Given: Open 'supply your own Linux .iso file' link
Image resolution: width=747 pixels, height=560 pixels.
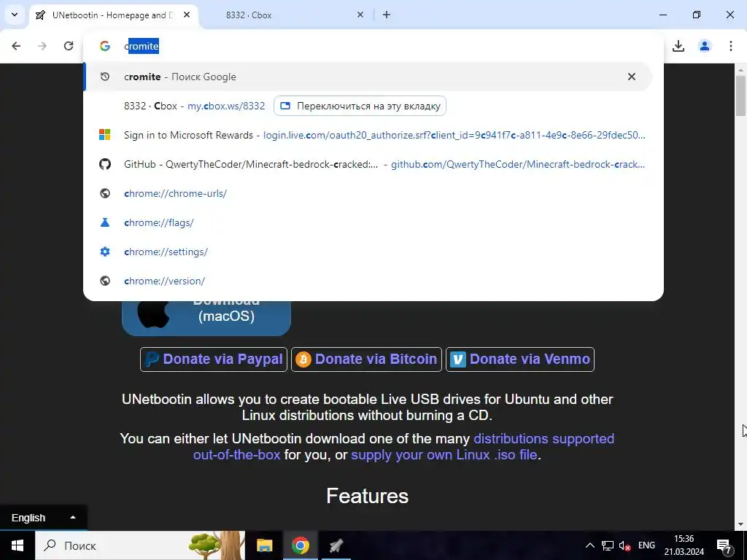Looking at the screenshot, I should click(444, 455).
